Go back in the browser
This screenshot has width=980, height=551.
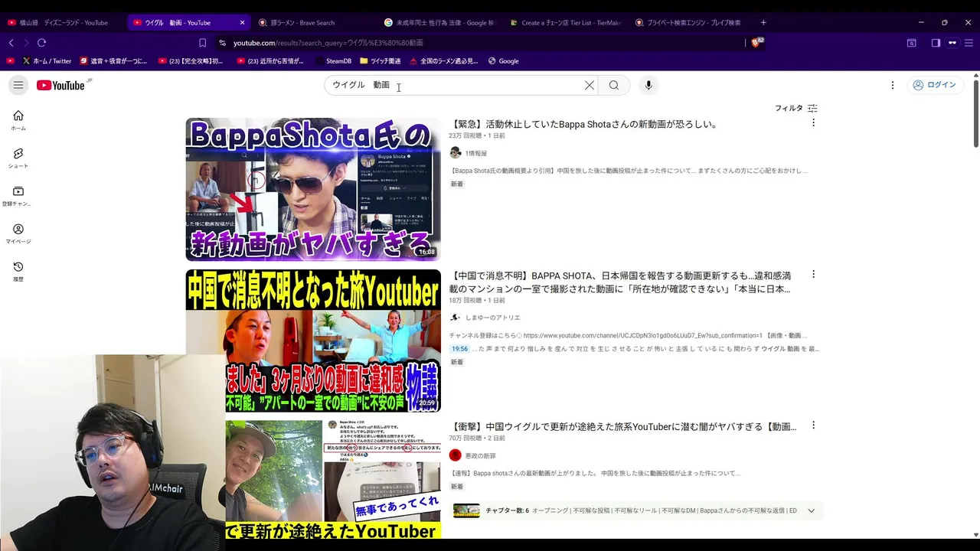11,43
